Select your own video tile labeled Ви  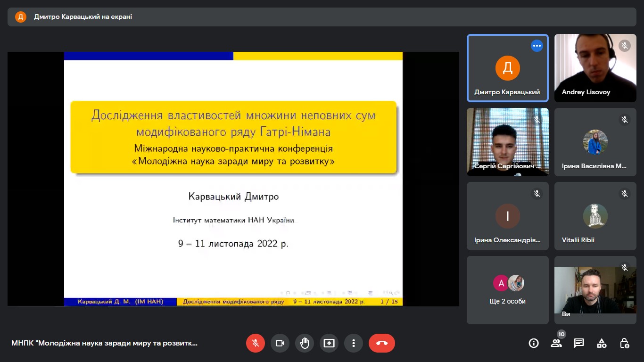(595, 290)
